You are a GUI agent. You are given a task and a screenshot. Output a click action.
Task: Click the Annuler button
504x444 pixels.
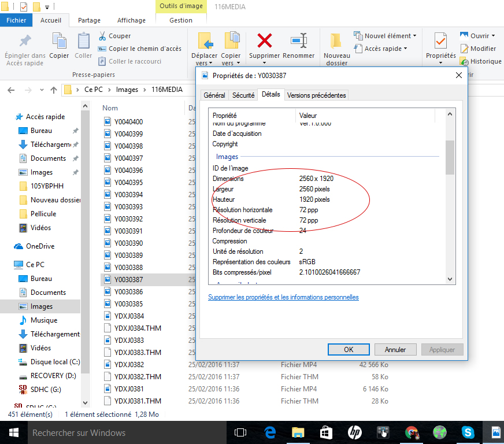click(395, 349)
